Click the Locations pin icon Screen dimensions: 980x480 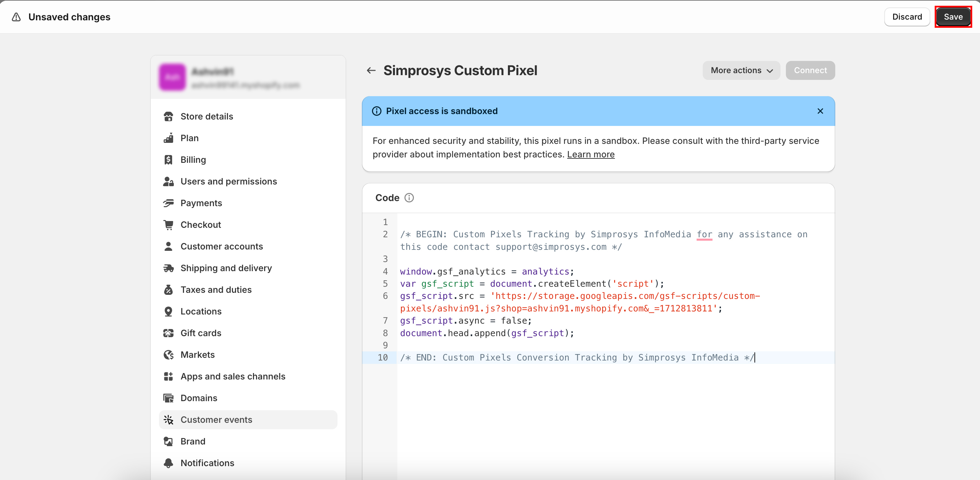tap(168, 312)
